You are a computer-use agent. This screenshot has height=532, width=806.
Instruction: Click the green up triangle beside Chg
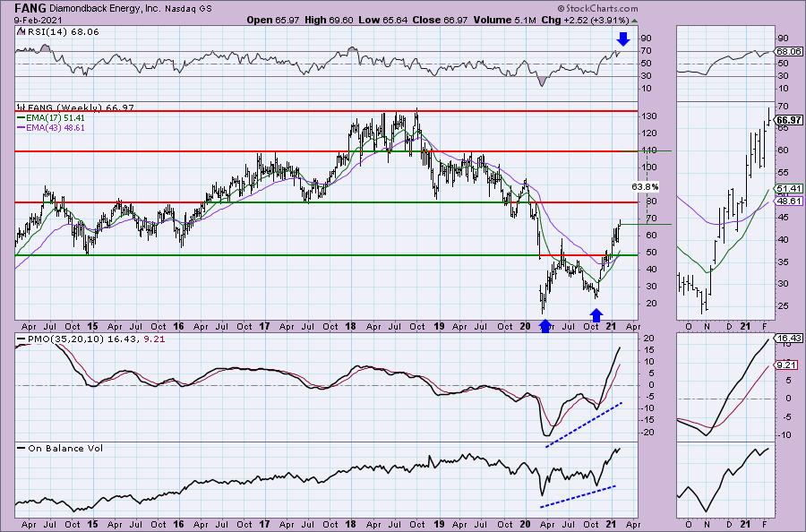(635, 21)
